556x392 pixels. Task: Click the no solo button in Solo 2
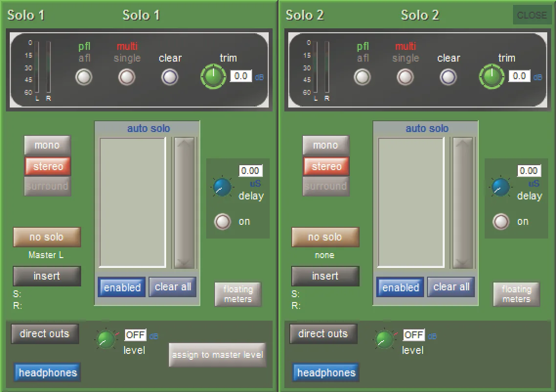[325, 237]
